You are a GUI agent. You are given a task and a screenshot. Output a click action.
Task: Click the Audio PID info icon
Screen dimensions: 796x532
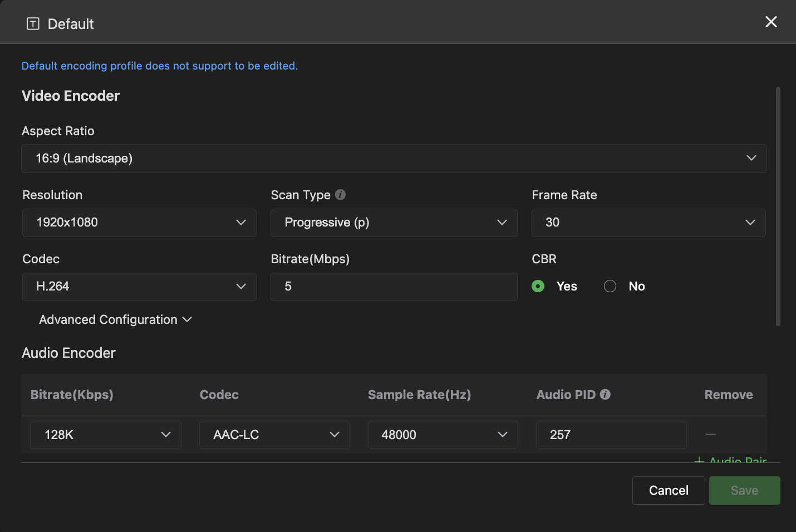606,394
